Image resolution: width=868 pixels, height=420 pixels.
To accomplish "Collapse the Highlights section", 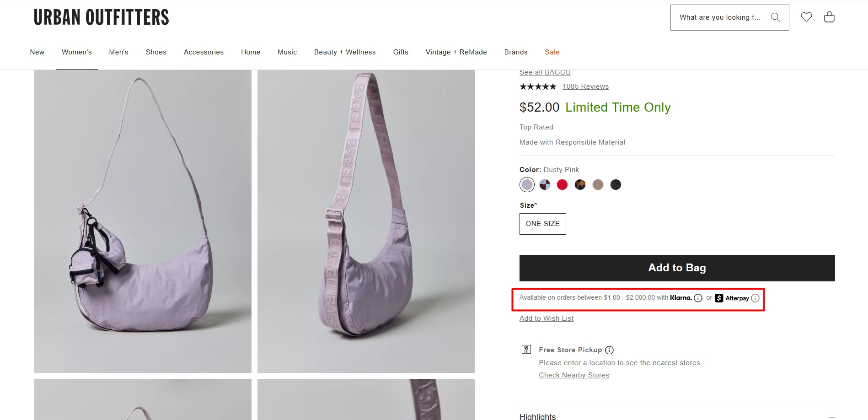I will pos(831,417).
